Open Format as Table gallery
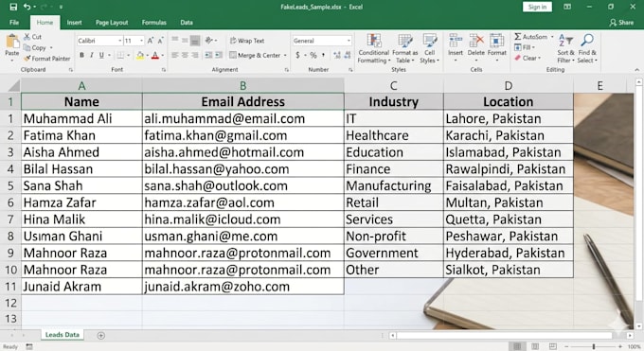 pos(405,48)
